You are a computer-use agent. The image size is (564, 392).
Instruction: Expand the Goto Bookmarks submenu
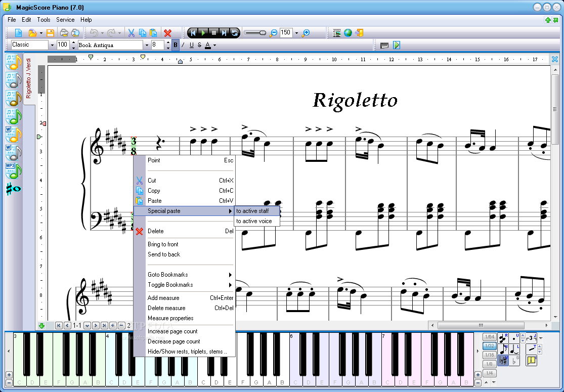[184, 275]
